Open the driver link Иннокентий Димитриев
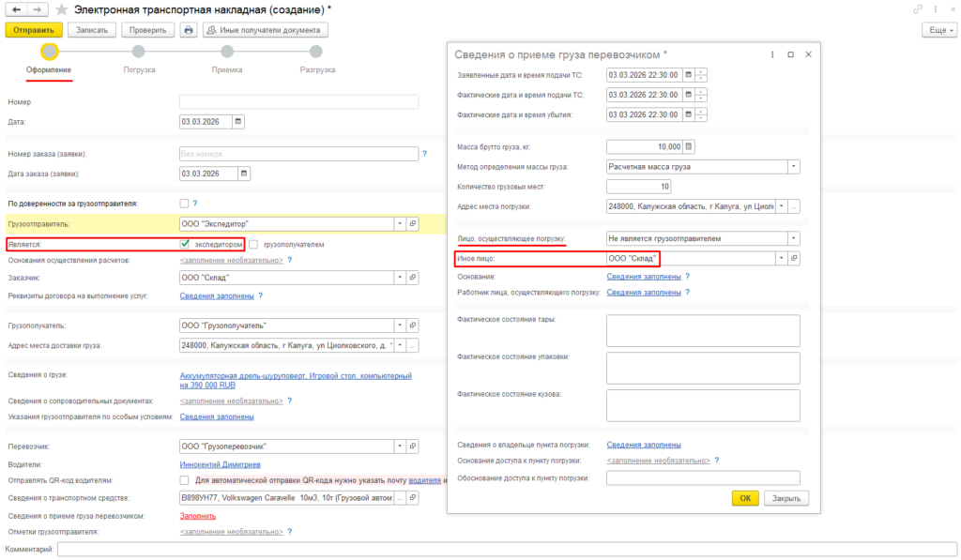The image size is (961, 560). 220,464
